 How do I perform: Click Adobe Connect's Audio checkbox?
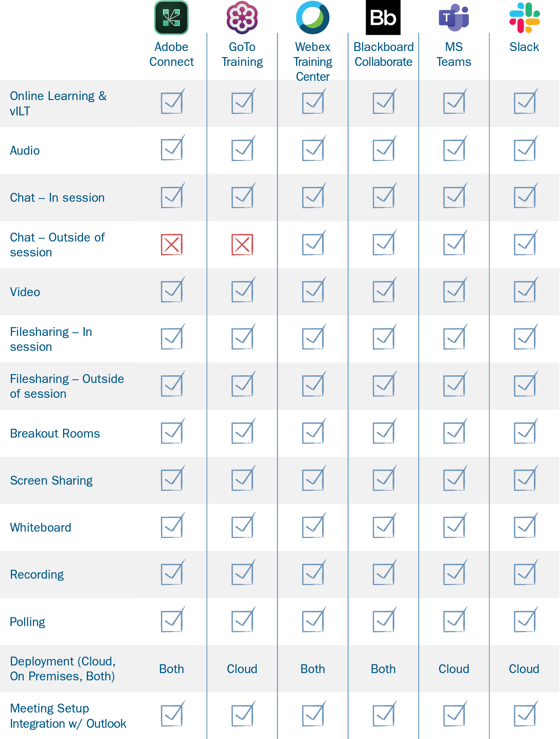[172, 150]
